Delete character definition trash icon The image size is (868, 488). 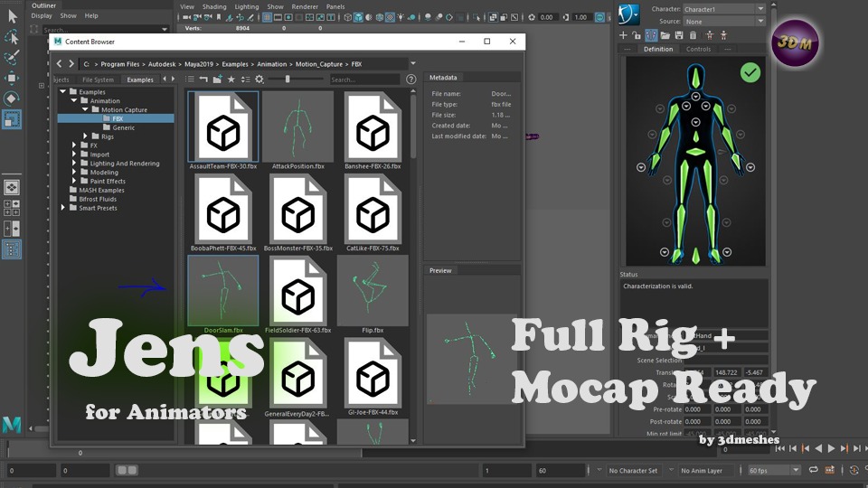693,35
